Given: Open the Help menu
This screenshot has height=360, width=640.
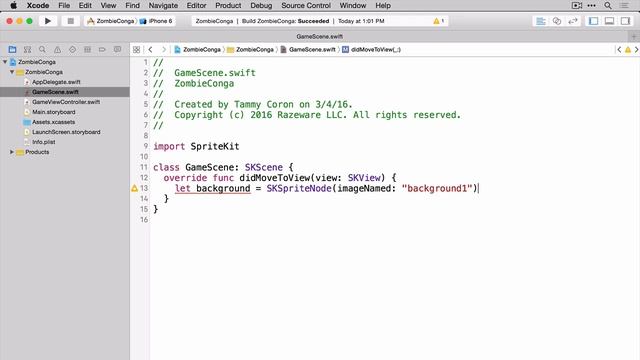Looking at the screenshot, I should tap(383, 5).
